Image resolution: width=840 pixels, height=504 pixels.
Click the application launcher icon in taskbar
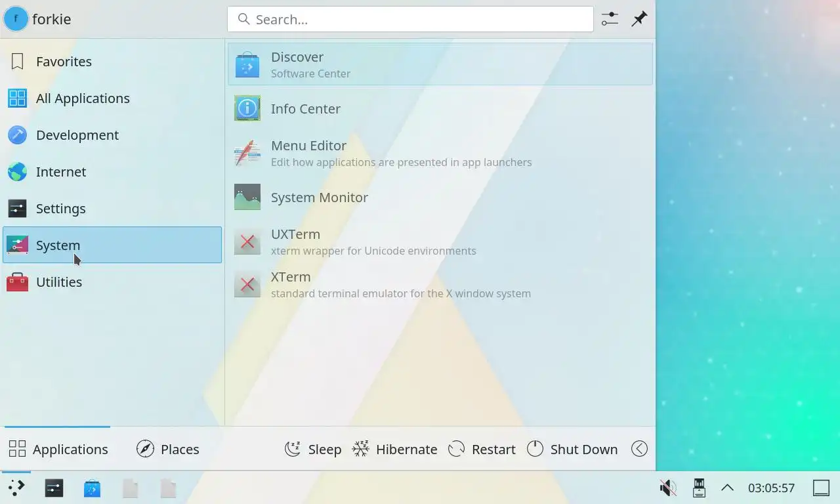(x=16, y=488)
